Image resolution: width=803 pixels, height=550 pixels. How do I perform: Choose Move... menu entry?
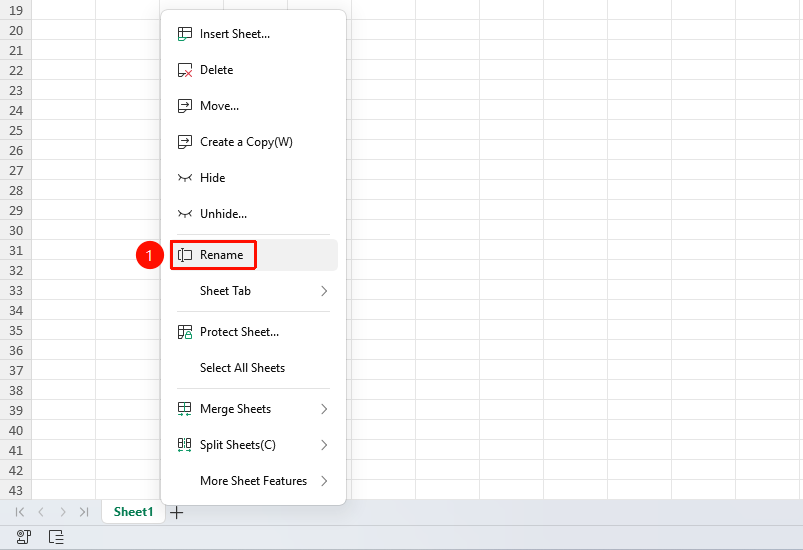point(253,105)
